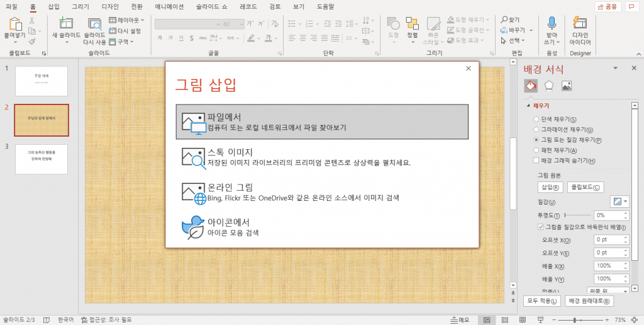Image resolution: width=644 pixels, height=325 pixels.
Task: Click the Transparency slider track
Action: [x=577, y=215]
